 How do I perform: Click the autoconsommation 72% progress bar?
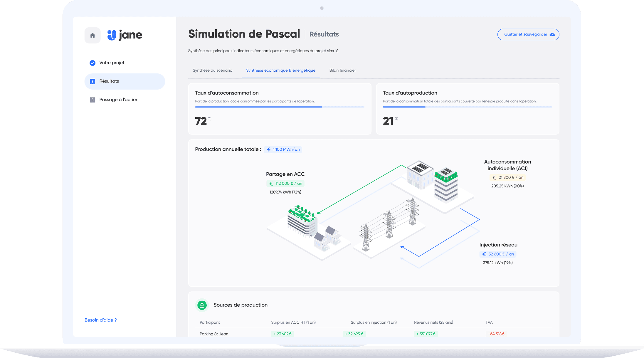[280, 107]
